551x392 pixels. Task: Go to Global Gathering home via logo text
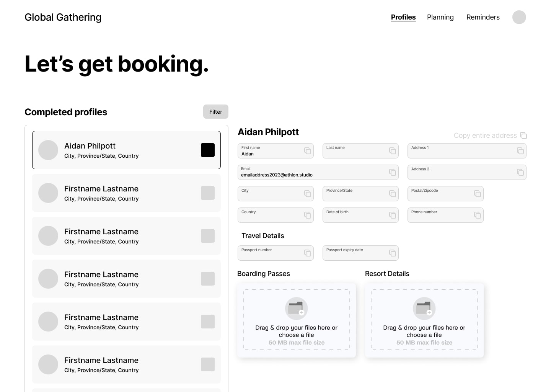(63, 17)
